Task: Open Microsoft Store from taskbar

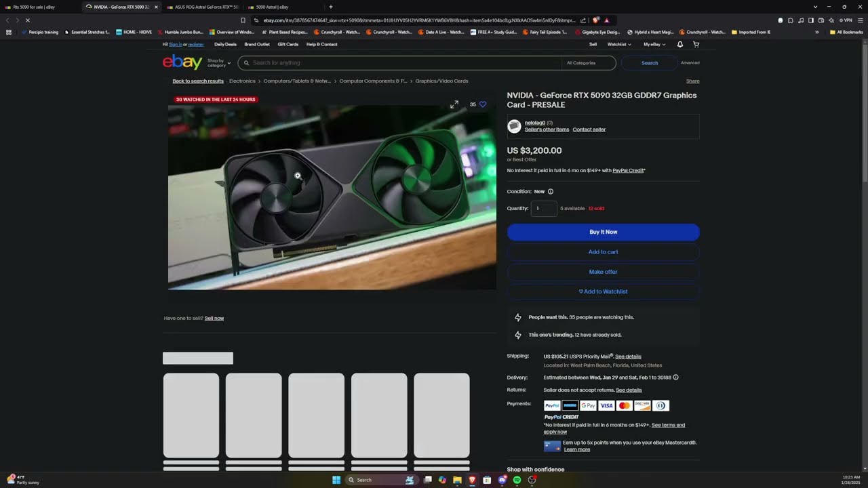Action: point(487,480)
